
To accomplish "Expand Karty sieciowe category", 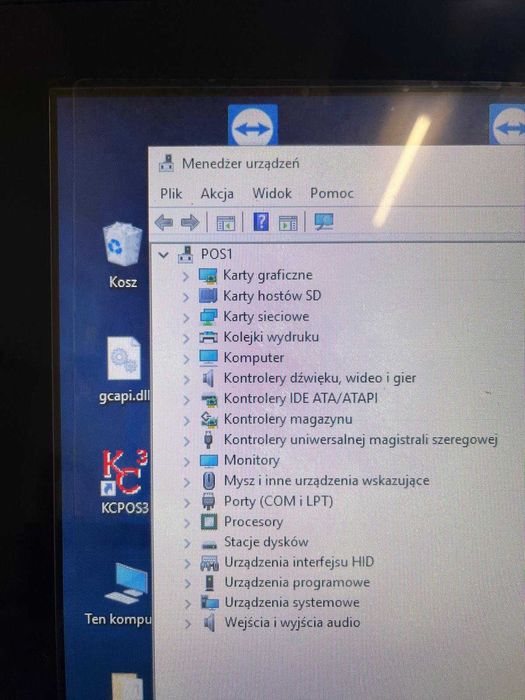I will point(186,318).
